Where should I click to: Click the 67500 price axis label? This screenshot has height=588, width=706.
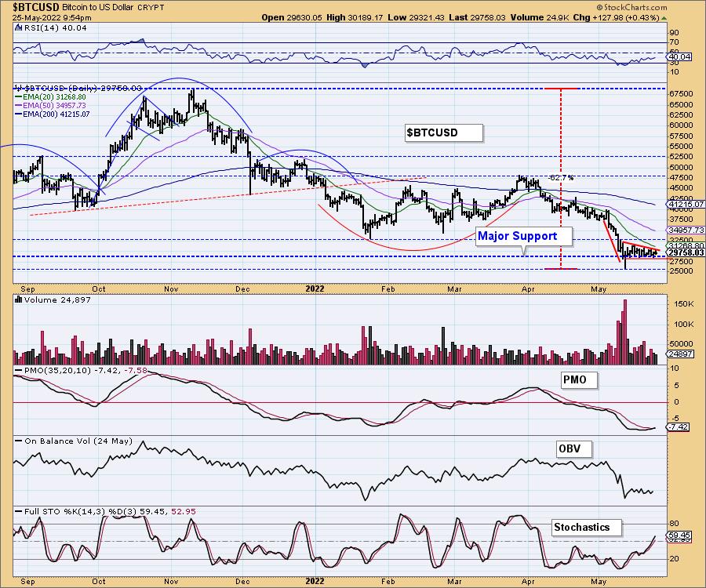(x=681, y=93)
